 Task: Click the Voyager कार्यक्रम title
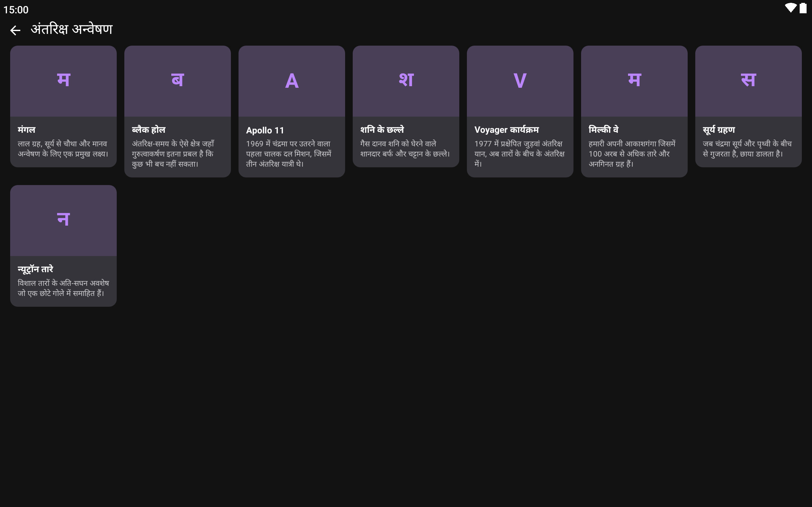pos(506,130)
